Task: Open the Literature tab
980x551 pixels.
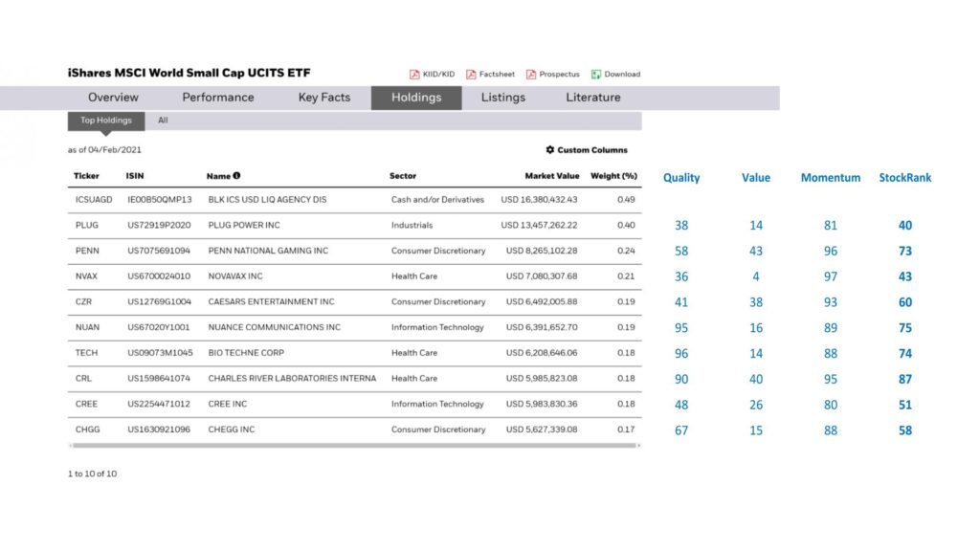Action: point(593,98)
